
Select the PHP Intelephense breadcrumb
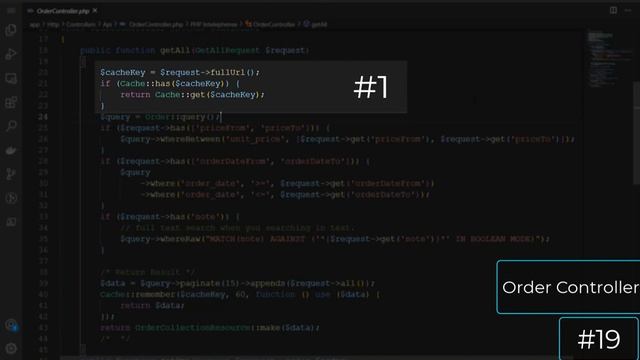pos(213,24)
